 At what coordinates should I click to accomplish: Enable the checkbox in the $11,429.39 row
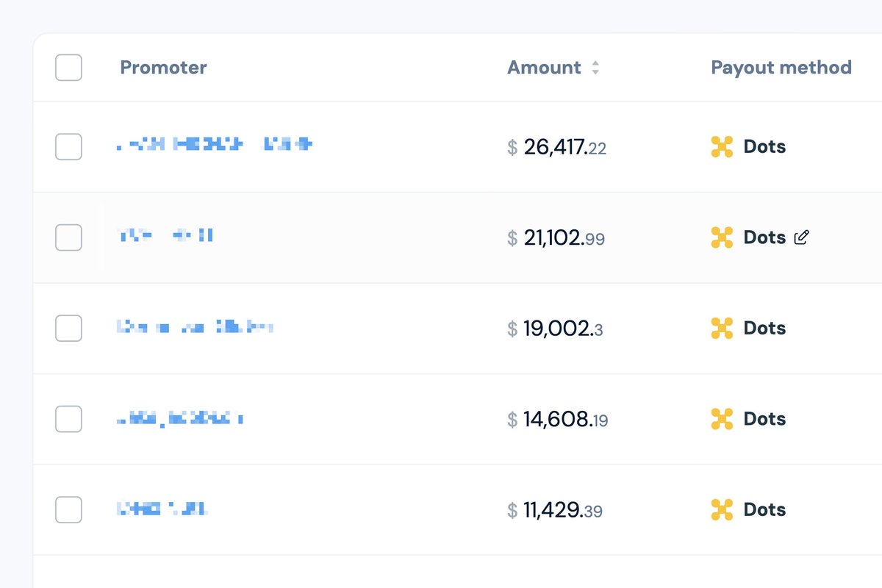(68, 509)
